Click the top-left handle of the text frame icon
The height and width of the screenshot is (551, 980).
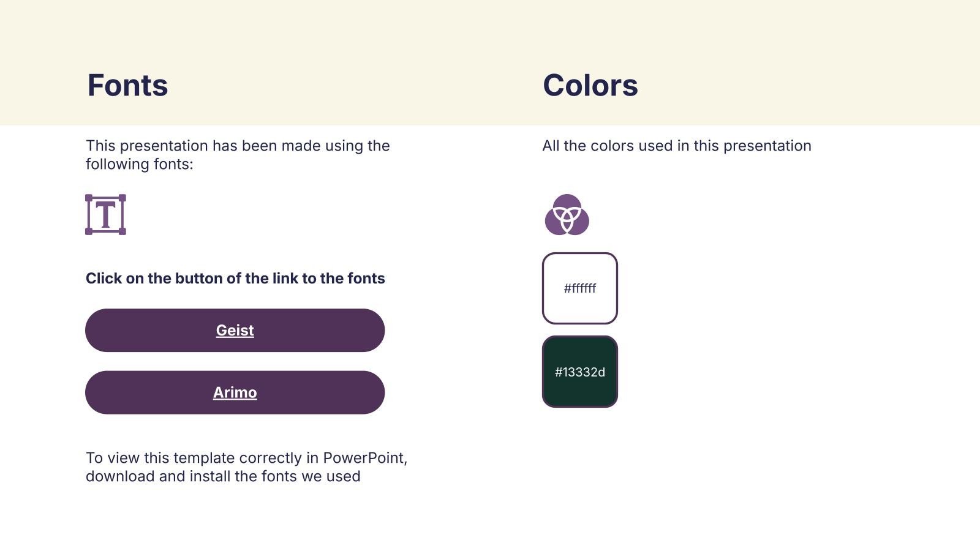[x=89, y=198]
